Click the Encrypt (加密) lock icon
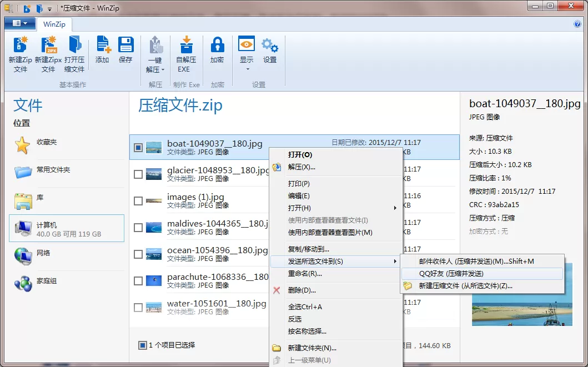Viewport: 588px width, 367px height. click(217, 44)
